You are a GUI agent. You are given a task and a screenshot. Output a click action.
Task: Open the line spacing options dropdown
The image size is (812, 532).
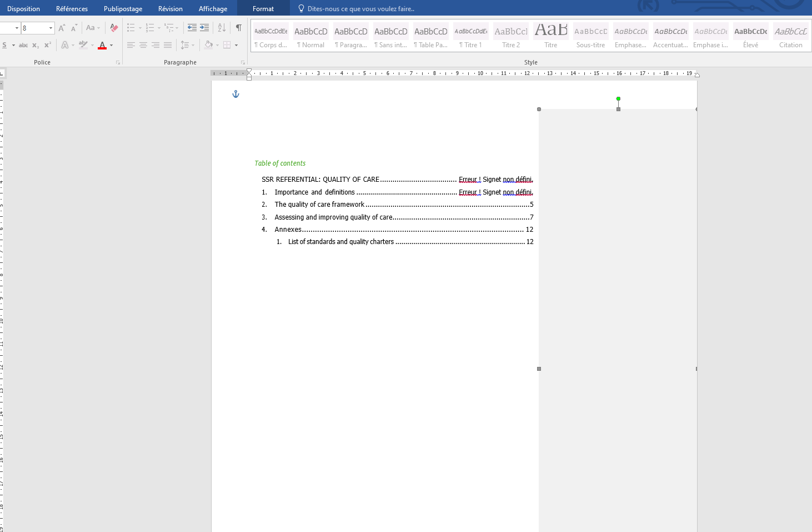193,45
